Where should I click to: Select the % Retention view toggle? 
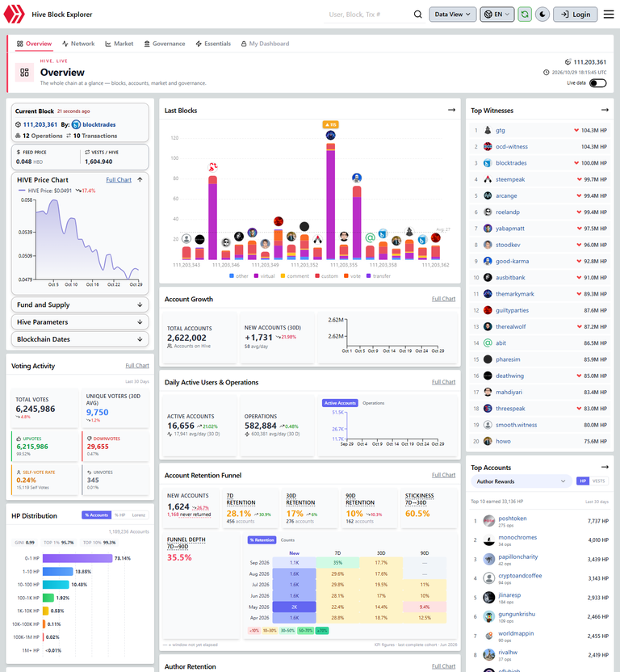tap(262, 540)
